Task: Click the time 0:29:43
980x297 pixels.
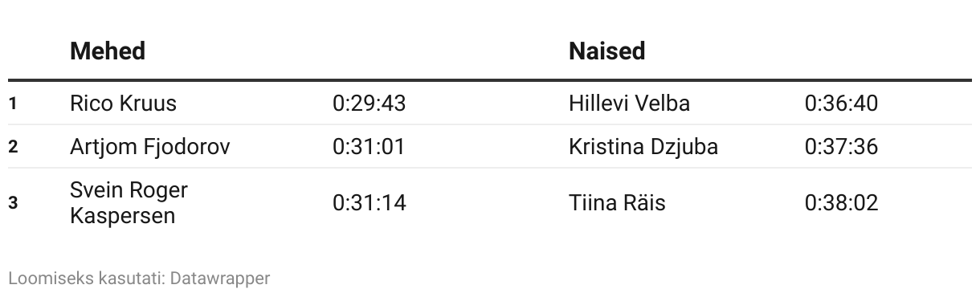Action: [x=369, y=104]
